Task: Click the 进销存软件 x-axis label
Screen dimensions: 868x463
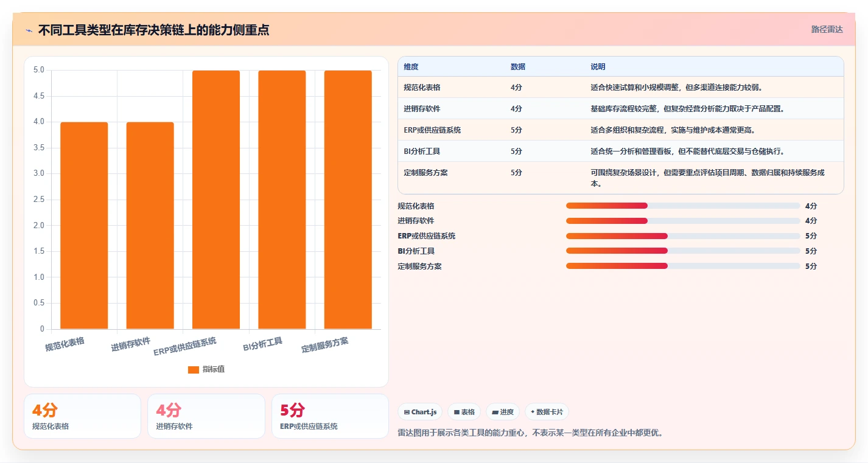Action: (130, 344)
